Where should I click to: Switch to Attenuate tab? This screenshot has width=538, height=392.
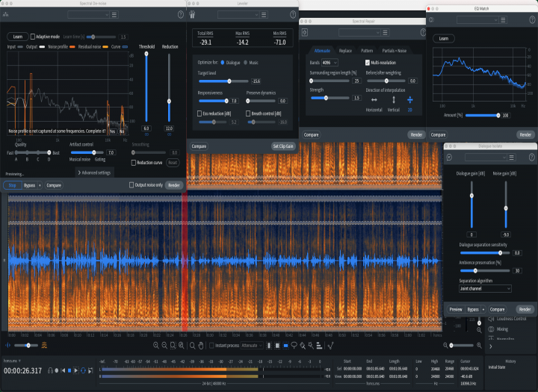click(x=322, y=51)
